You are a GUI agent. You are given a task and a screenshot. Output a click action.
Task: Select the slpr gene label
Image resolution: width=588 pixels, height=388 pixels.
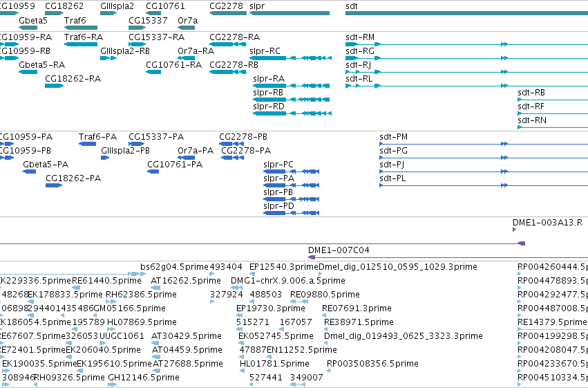(257, 6)
